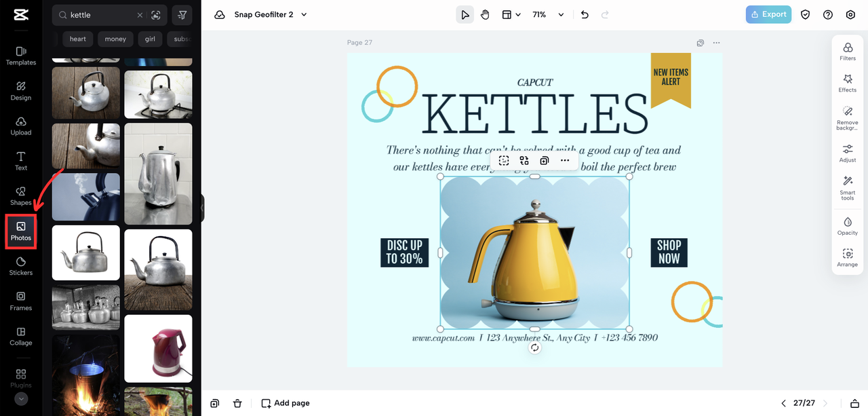The width and height of the screenshot is (868, 416).
Task: Open the settings hexagon icon
Action: [850, 14]
